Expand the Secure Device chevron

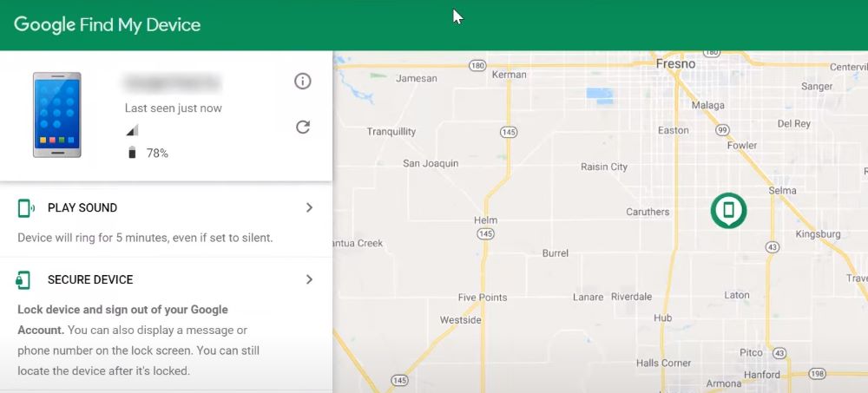[x=310, y=279]
